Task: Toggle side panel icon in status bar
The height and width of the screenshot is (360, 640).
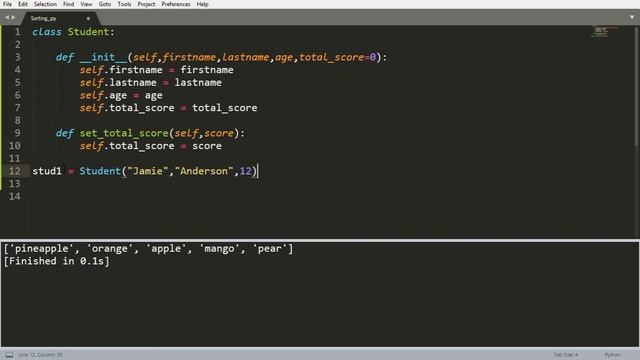Action: click(x=9, y=355)
